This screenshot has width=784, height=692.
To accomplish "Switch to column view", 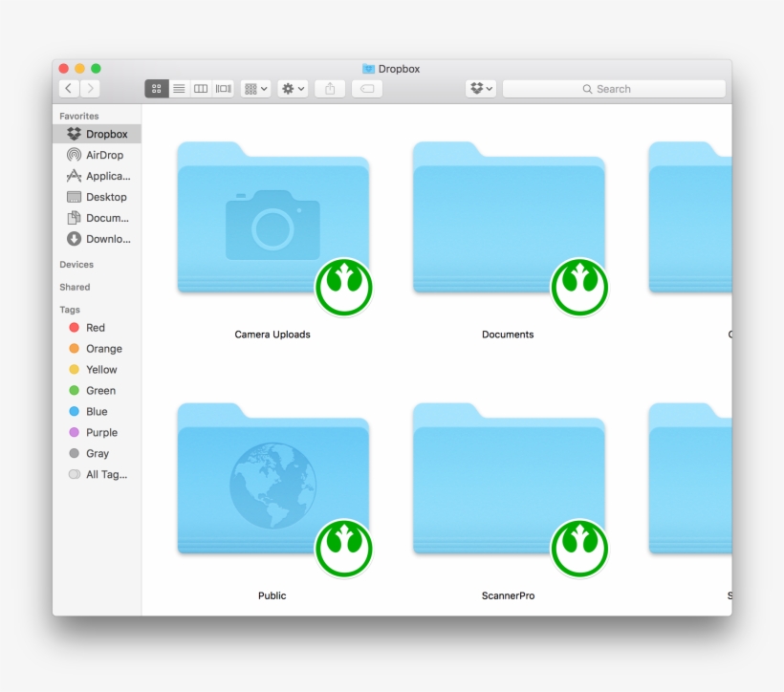I will (x=201, y=89).
